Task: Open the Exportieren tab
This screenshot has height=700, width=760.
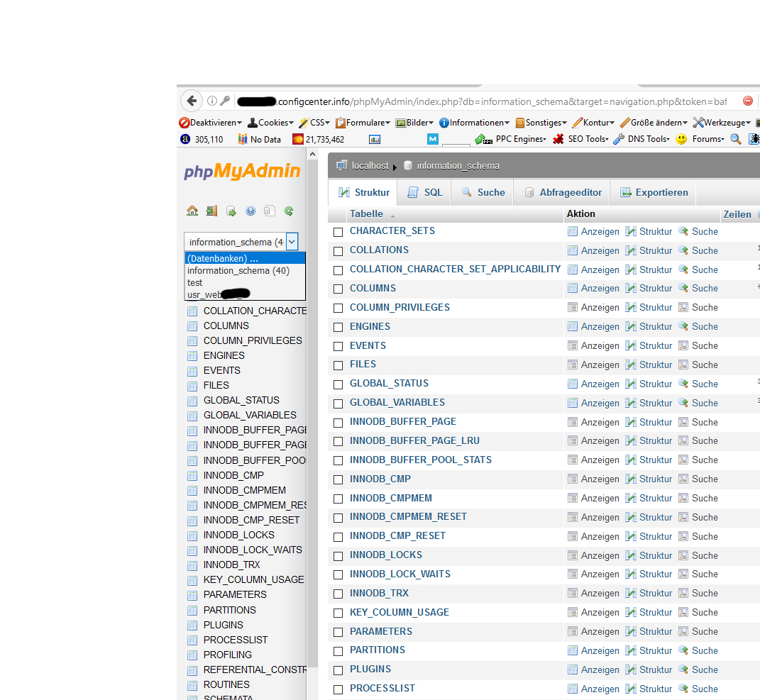Action: [654, 192]
